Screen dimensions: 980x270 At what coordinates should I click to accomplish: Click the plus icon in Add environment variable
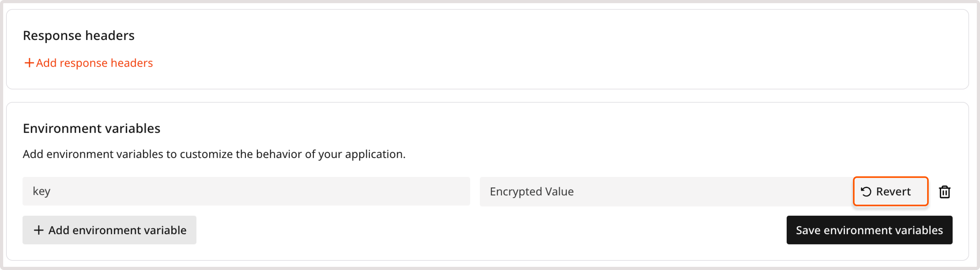tap(39, 230)
